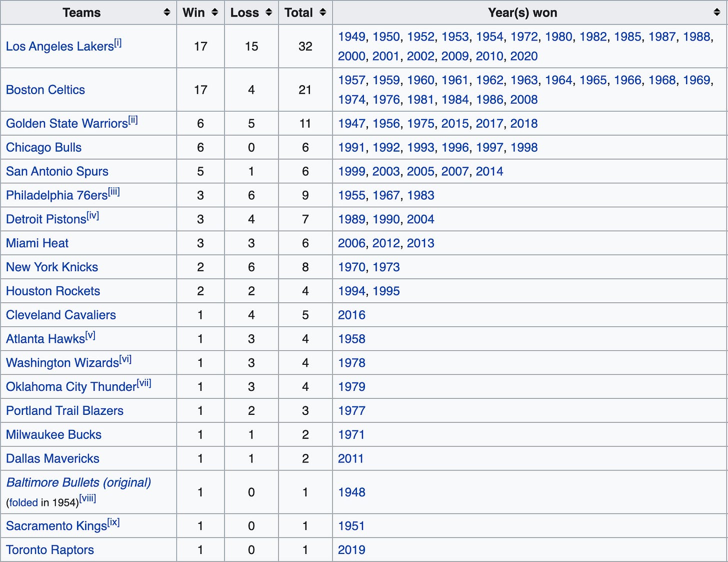Open Miami Heat team link

tap(37, 243)
